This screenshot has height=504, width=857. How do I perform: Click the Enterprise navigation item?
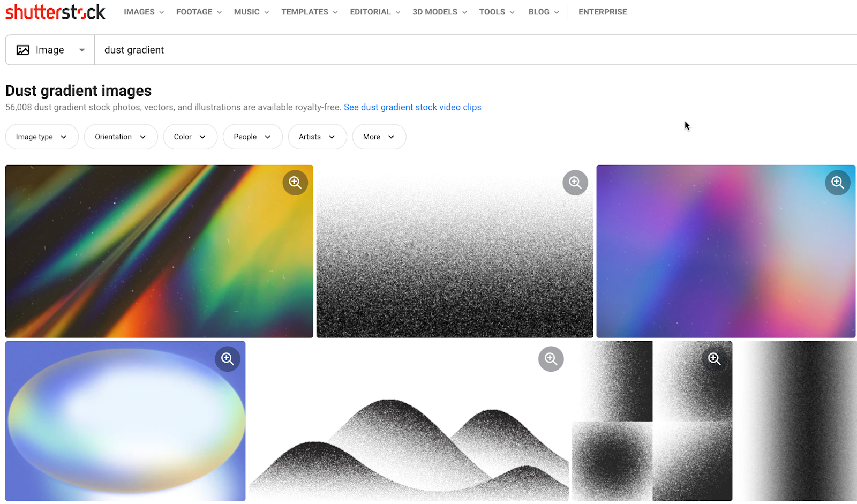[602, 11]
